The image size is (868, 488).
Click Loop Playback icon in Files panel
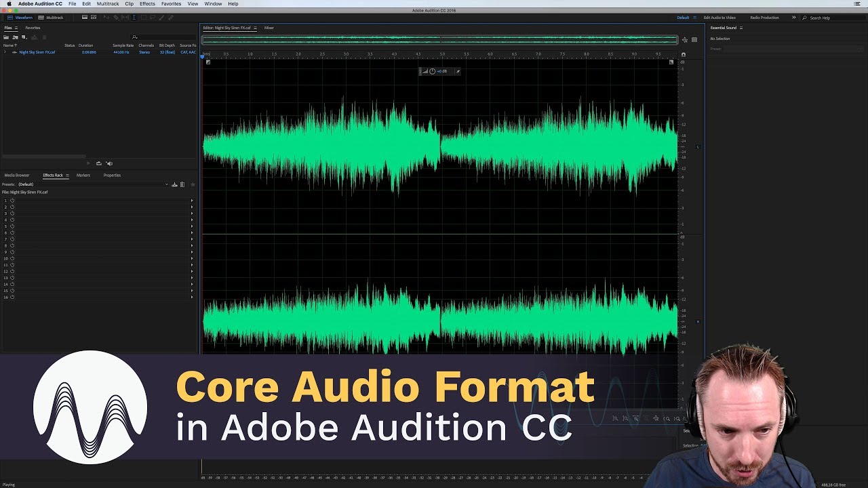[x=99, y=163]
